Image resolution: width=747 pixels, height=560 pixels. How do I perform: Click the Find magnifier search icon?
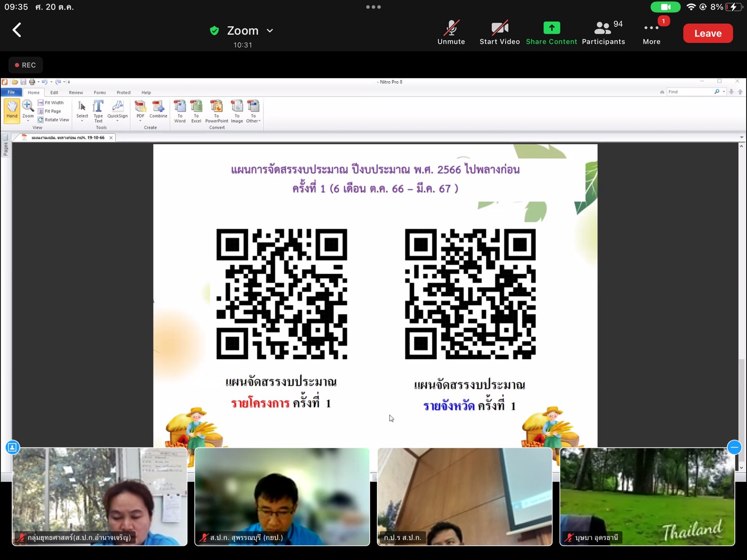[717, 92]
